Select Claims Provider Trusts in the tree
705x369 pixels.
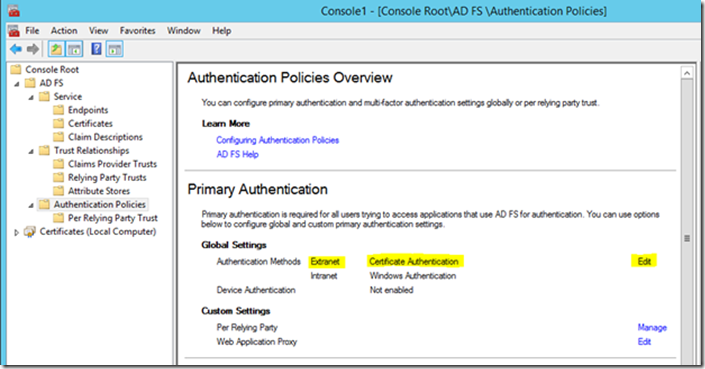pos(112,164)
